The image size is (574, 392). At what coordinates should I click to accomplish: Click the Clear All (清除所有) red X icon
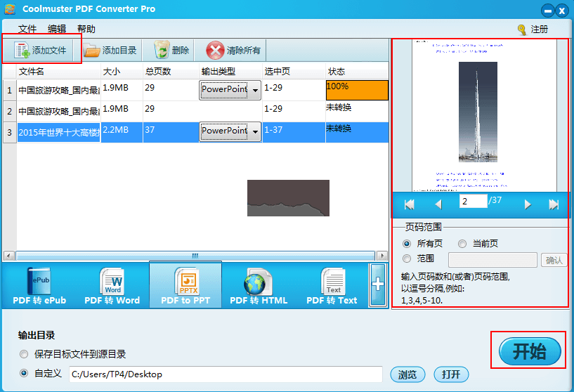(215, 50)
